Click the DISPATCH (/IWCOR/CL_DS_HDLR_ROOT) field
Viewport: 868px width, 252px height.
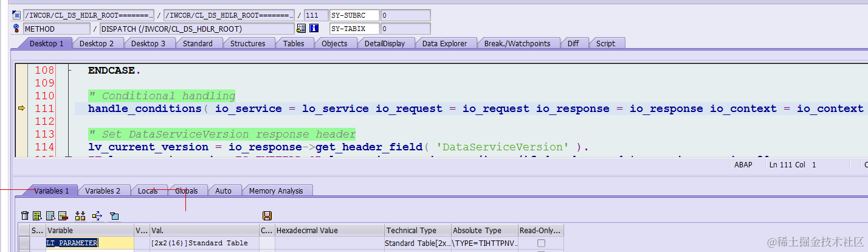tap(197, 29)
